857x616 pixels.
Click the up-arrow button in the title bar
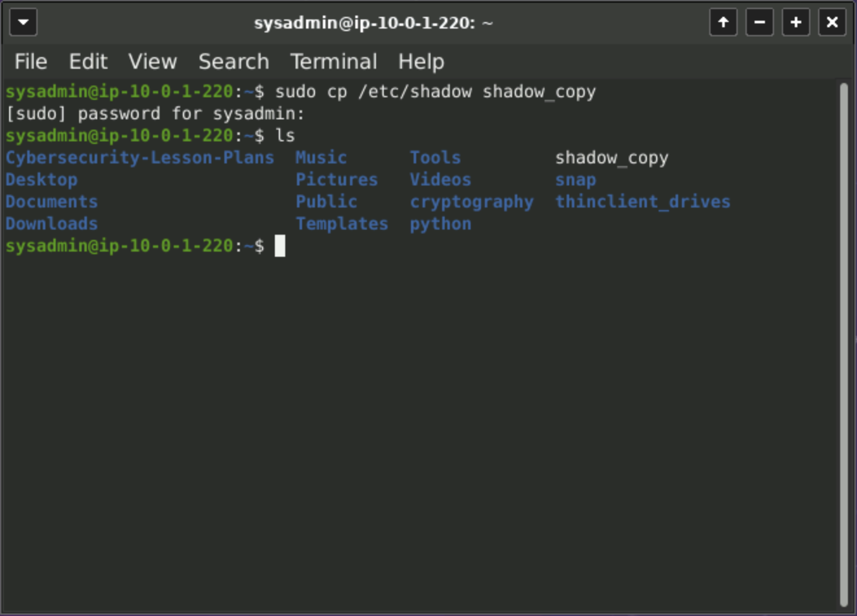click(x=723, y=23)
